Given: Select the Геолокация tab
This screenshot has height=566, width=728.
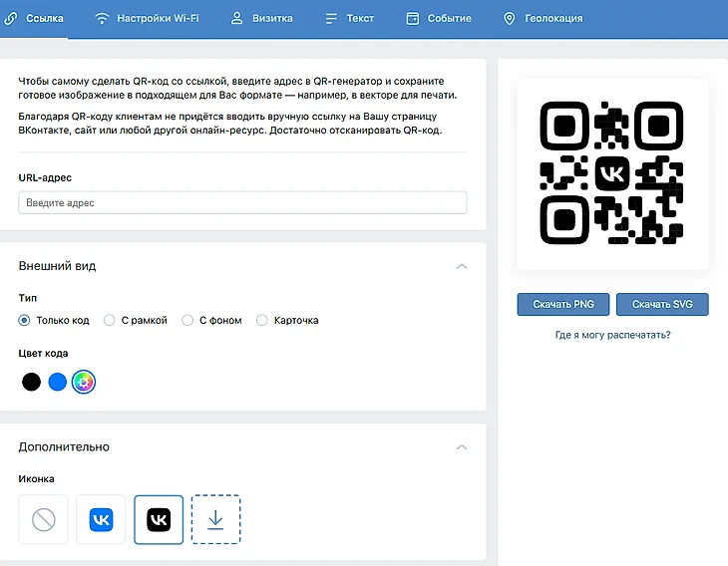Looking at the screenshot, I should click(544, 19).
